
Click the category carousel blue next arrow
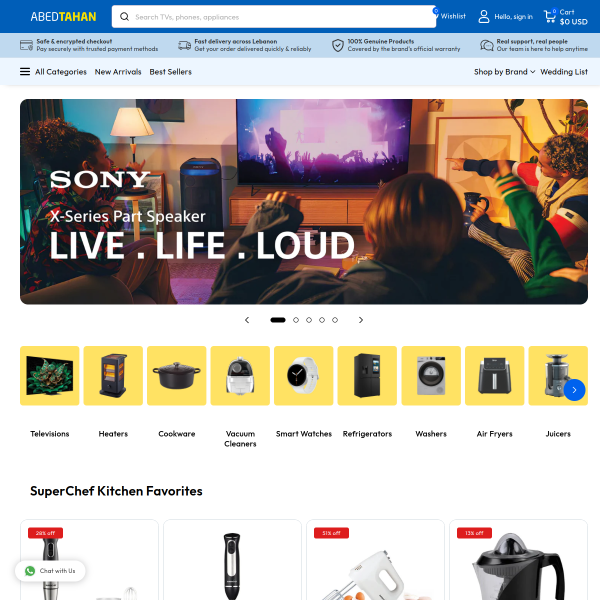click(574, 390)
